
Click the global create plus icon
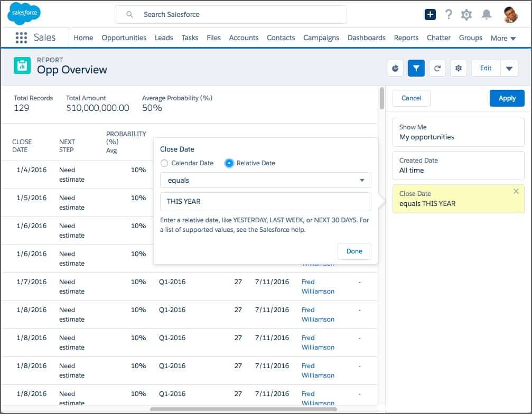pyautogui.click(x=430, y=15)
